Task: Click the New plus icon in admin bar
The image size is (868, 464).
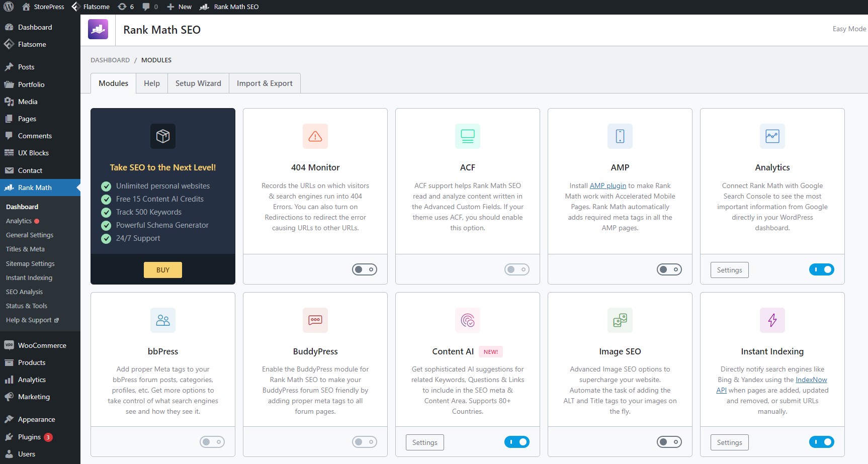Action: click(x=170, y=7)
